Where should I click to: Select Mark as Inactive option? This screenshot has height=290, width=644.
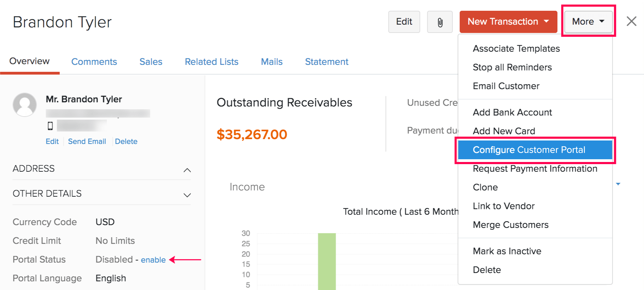tap(507, 251)
